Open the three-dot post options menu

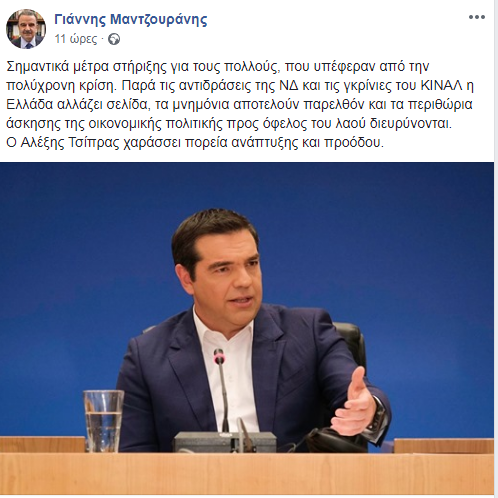pyautogui.click(x=477, y=17)
